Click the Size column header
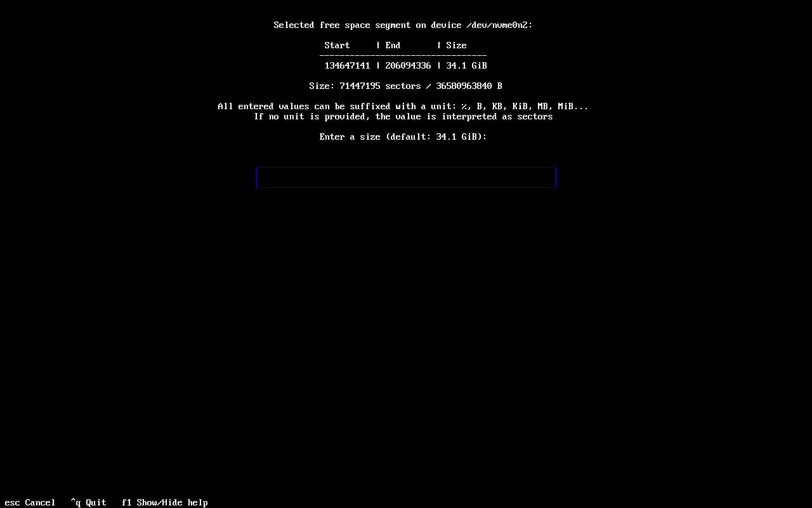The height and width of the screenshot is (508, 812). coord(456,45)
